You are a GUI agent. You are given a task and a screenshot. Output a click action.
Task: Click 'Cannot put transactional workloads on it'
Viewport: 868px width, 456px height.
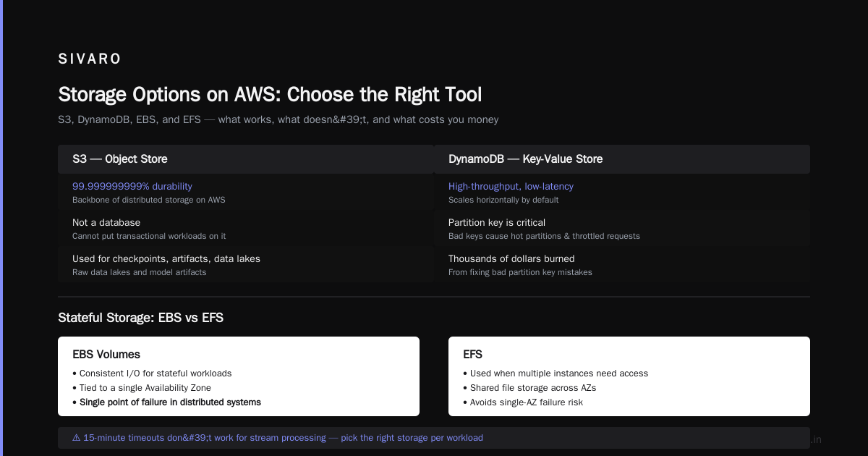(x=149, y=236)
